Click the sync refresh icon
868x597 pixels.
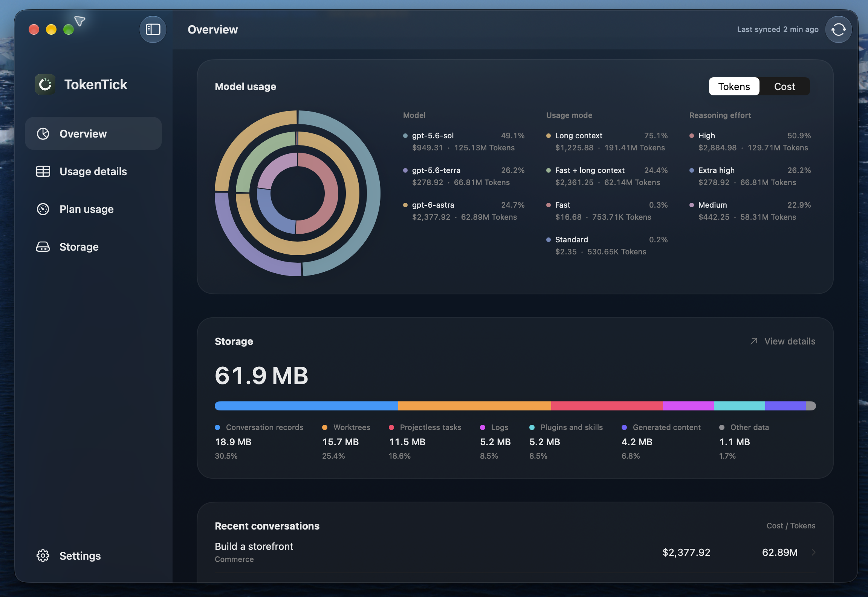[838, 29]
